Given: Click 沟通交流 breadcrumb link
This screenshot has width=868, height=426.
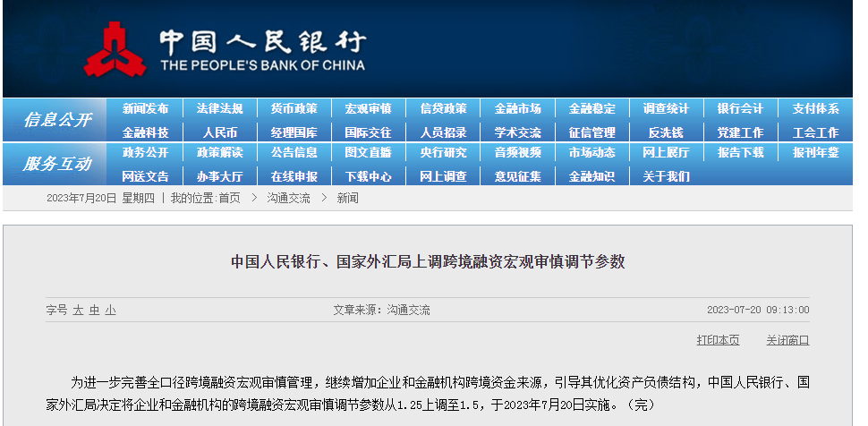Looking at the screenshot, I should point(288,198).
